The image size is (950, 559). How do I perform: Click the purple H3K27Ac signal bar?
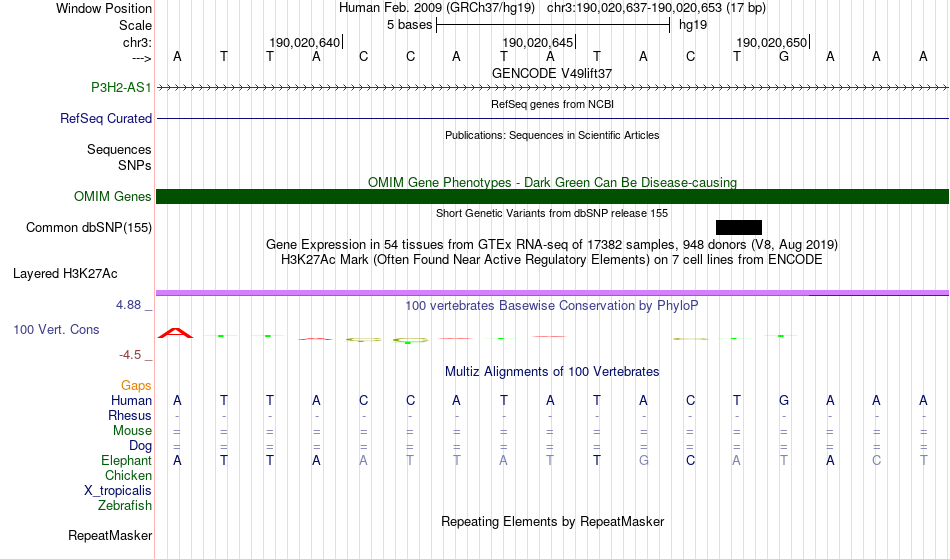(x=552, y=293)
